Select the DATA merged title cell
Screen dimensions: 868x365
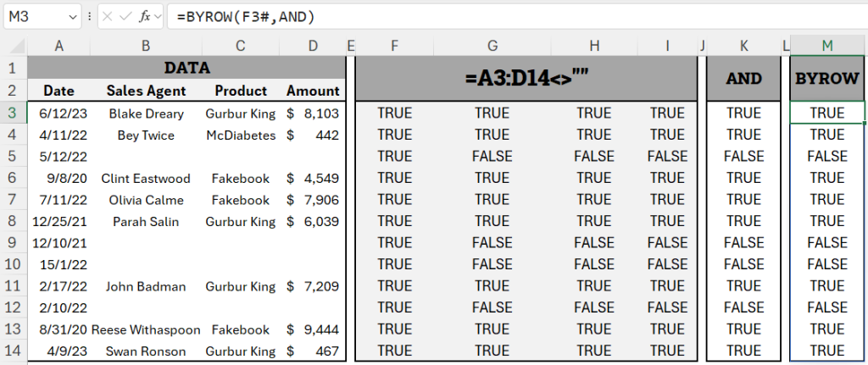[186, 68]
